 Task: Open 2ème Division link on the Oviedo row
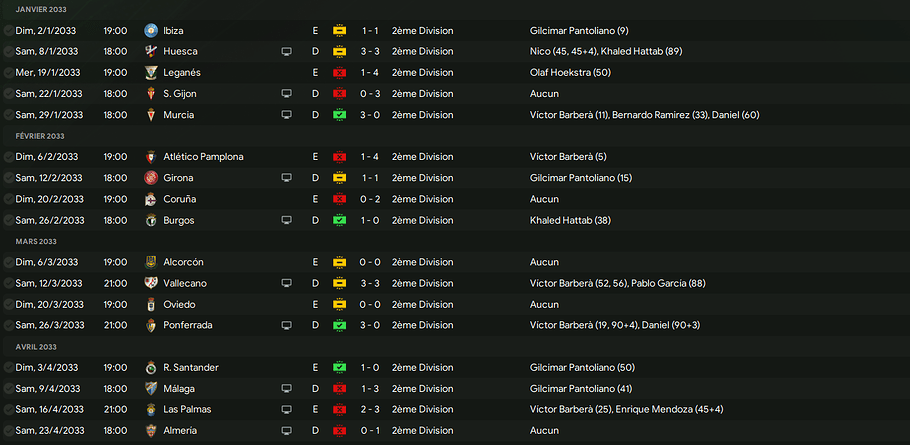tap(422, 304)
